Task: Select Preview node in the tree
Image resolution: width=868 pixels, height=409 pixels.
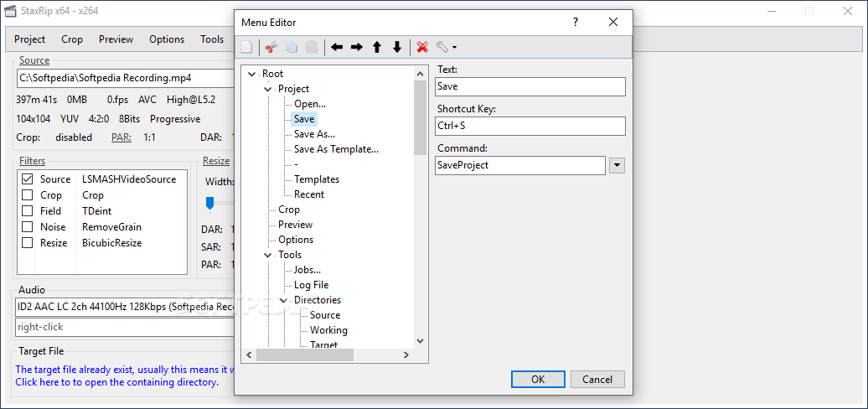Action: pos(295,224)
